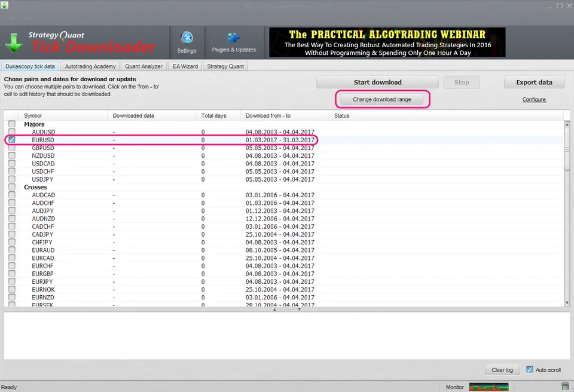Screen dimensions: 574x392
Task: Edit the GBPUSD 'Download from - to' cell
Action: point(280,148)
